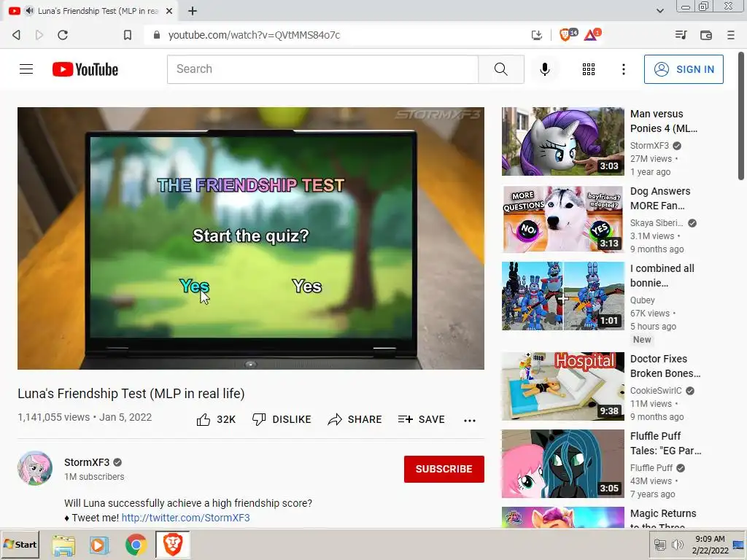
Task: Click SAVE to add to playlist
Action: coord(421,419)
